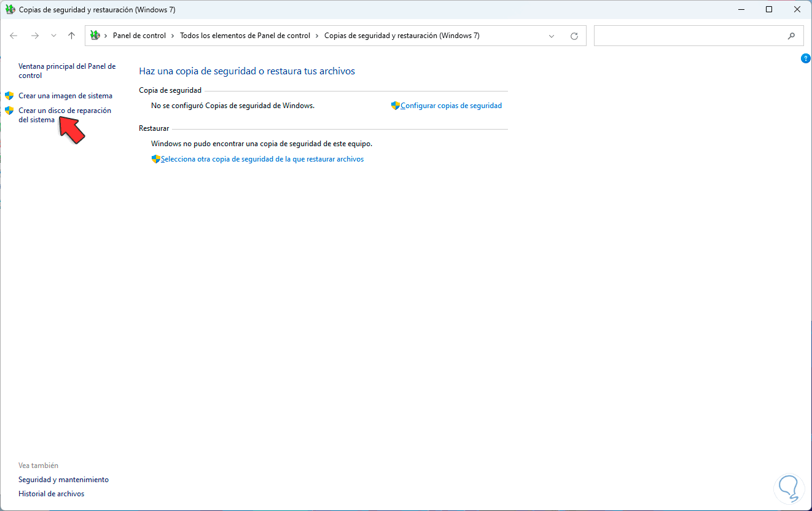Open "Seguridad y mantenimiento"
The height and width of the screenshot is (511, 812).
tap(64, 480)
